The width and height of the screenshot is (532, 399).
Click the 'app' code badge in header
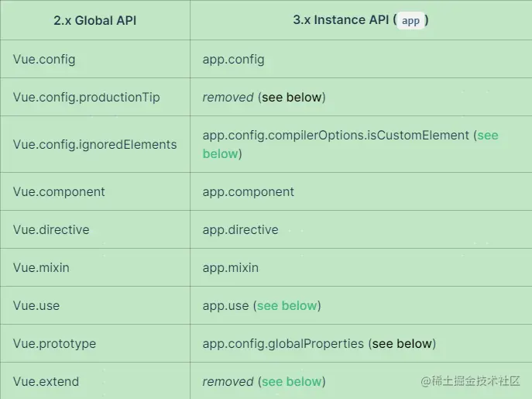tap(410, 21)
